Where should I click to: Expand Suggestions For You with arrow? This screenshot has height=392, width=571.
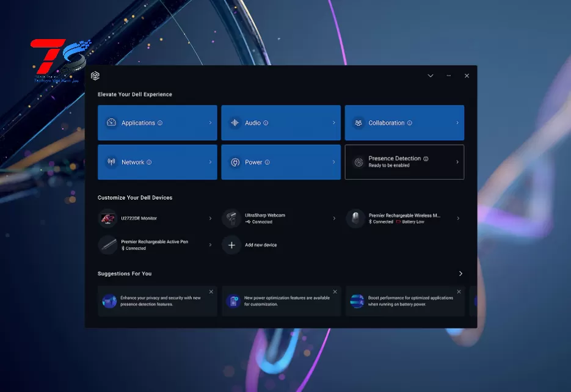click(460, 274)
